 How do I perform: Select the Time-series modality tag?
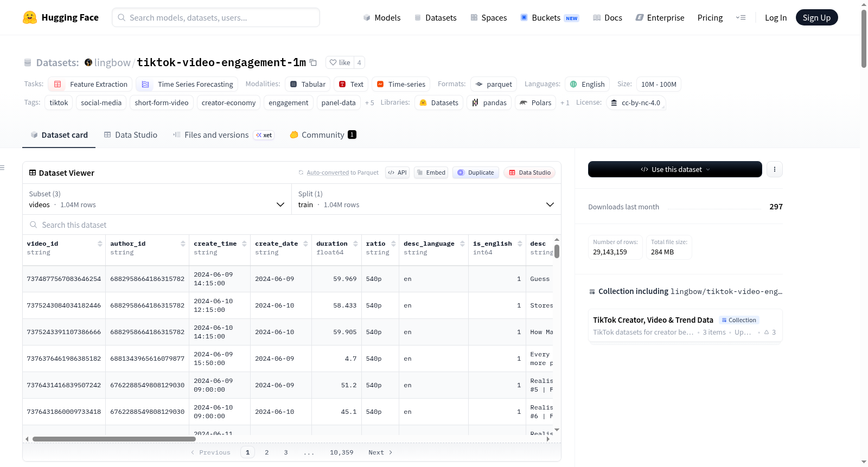[x=401, y=84]
